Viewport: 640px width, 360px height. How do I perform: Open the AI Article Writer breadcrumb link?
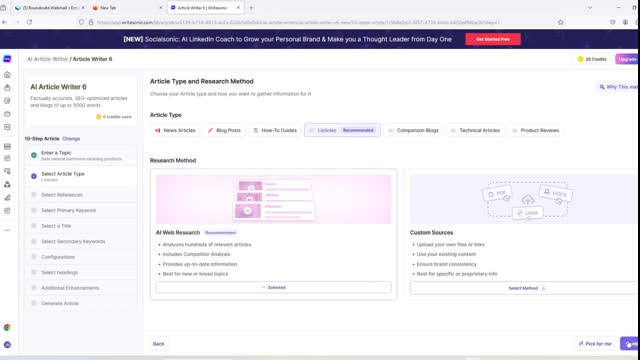click(x=47, y=59)
